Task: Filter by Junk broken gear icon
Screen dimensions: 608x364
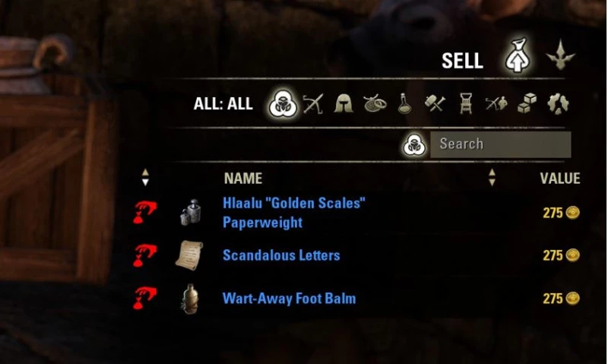Action: click(558, 103)
